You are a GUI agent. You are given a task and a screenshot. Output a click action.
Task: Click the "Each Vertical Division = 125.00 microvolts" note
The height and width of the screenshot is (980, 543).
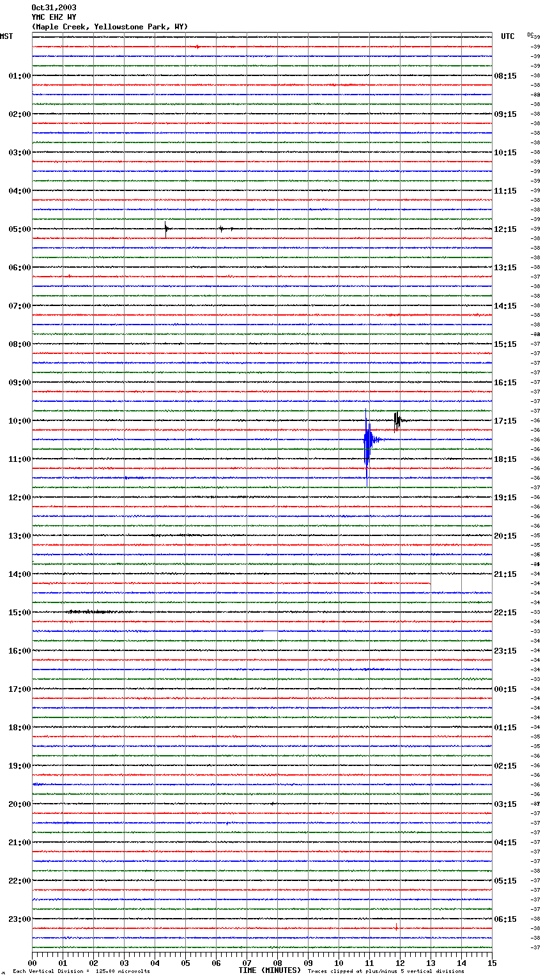[81, 971]
